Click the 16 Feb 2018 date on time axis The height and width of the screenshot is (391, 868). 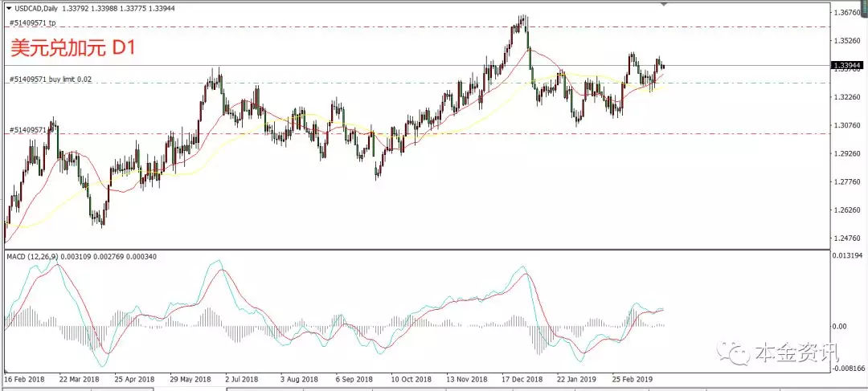tap(25, 377)
